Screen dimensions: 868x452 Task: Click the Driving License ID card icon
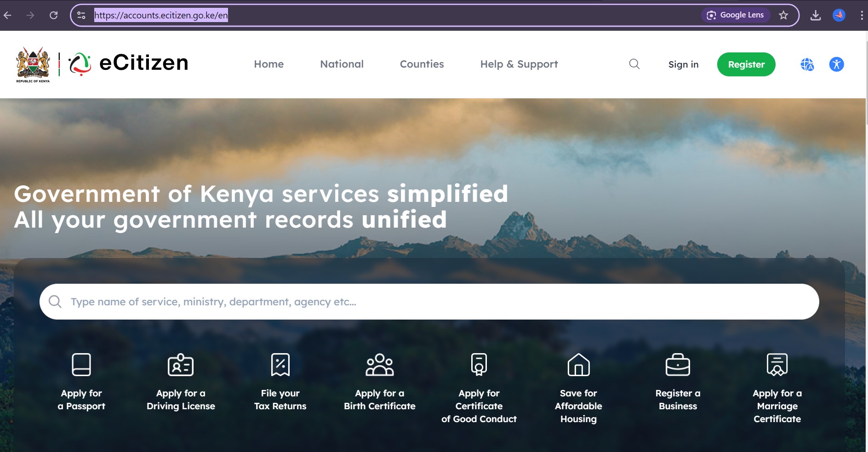coord(181,365)
